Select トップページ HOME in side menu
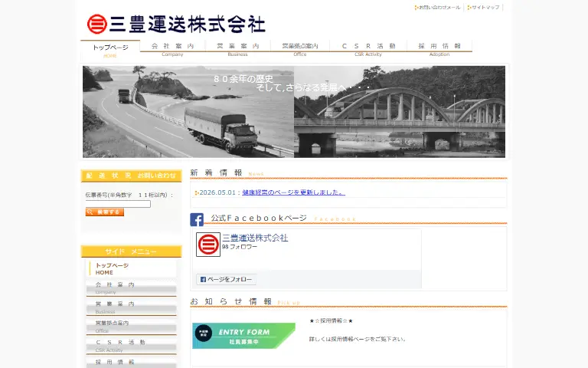Screen dimensions: 588x368 [131, 269]
